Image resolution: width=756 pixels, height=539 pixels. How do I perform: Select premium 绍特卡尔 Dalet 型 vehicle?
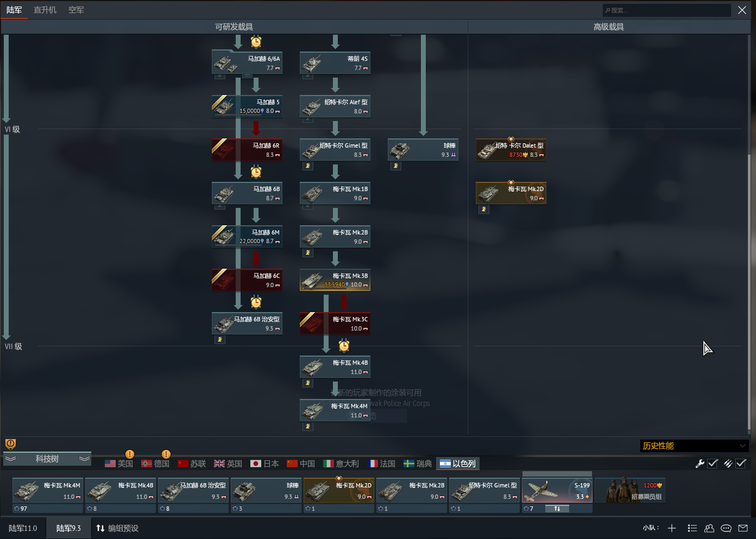pos(511,150)
